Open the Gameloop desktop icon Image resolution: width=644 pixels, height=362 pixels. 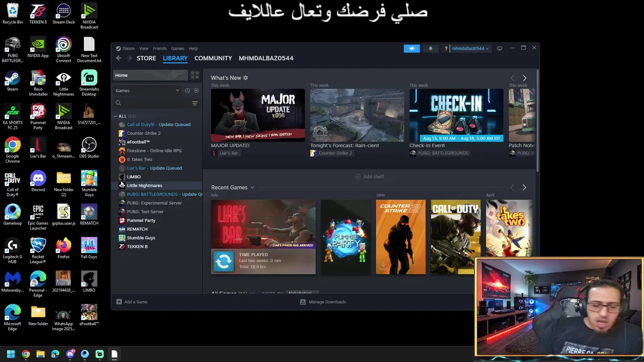13,215
